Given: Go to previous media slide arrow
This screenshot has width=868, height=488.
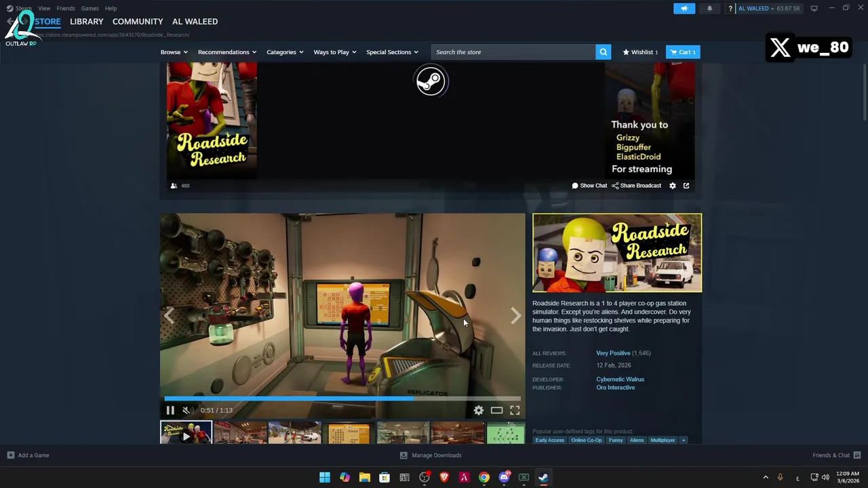Looking at the screenshot, I should (170, 315).
